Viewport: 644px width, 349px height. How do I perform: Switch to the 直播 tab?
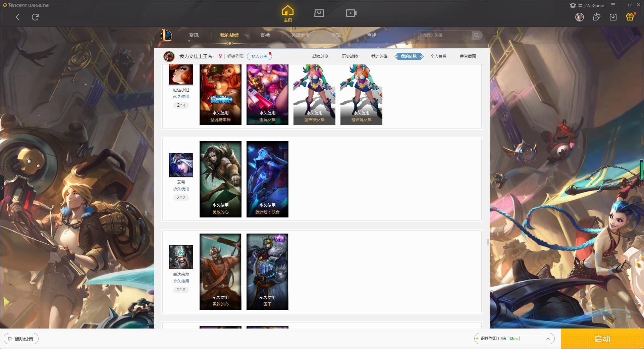pos(265,35)
